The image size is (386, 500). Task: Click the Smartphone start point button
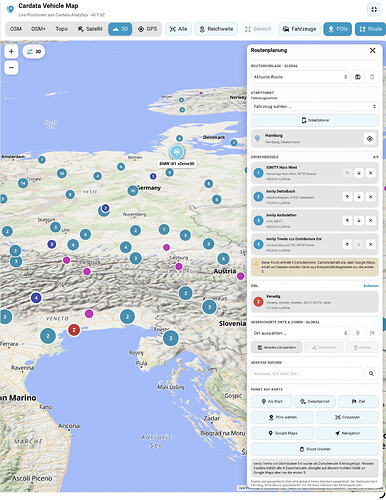(315, 120)
